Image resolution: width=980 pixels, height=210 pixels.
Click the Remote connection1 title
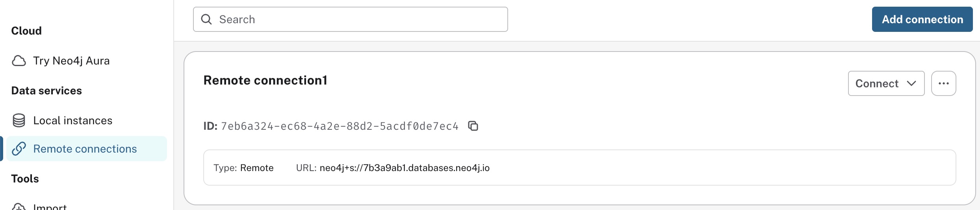(x=265, y=80)
